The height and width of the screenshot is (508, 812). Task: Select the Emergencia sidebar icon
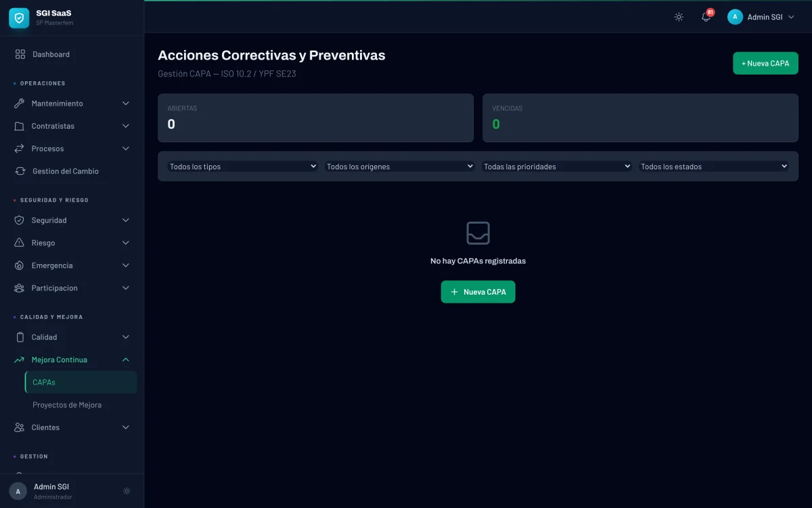pyautogui.click(x=18, y=265)
